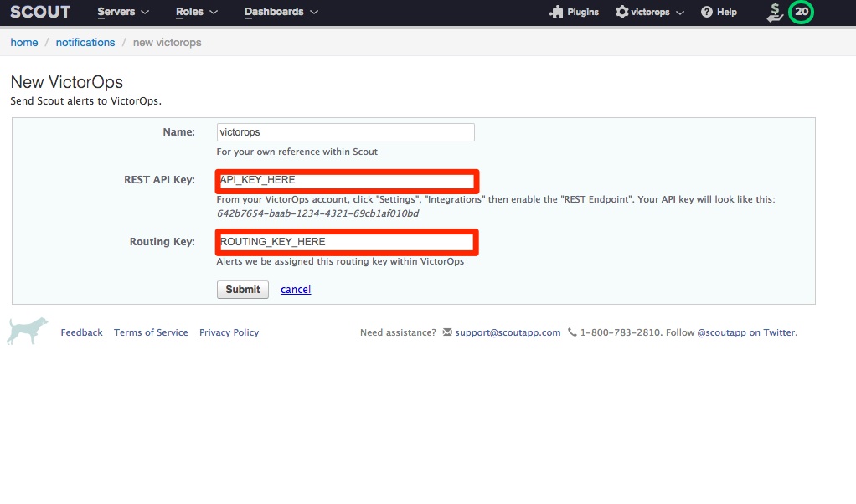Expand the Servers dropdown menu

click(x=123, y=12)
